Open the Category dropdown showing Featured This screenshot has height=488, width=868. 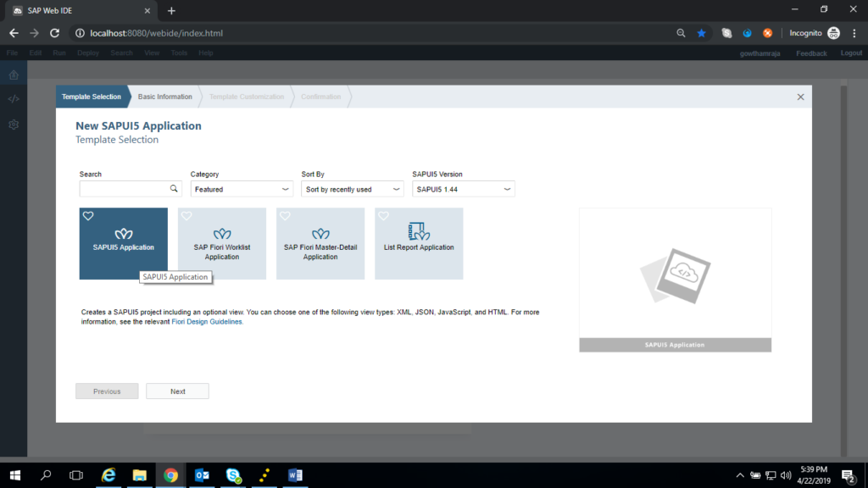tap(242, 189)
